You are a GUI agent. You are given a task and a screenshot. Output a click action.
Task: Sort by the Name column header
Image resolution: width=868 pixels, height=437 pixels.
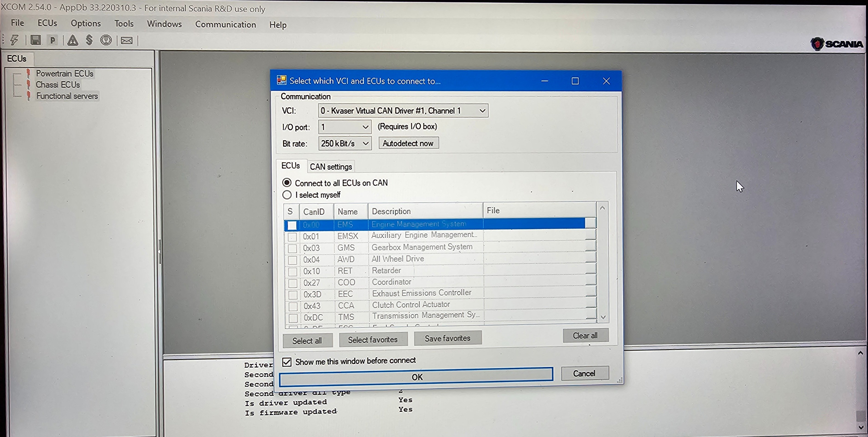point(351,211)
